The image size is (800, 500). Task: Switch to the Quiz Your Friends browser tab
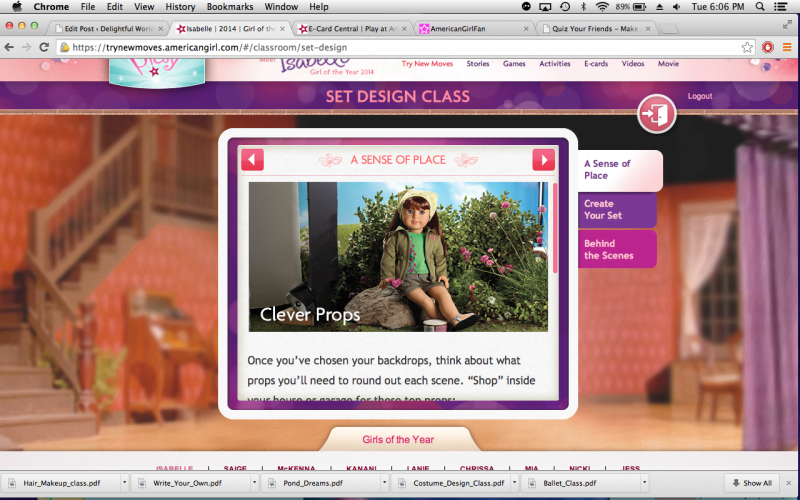pos(594,29)
